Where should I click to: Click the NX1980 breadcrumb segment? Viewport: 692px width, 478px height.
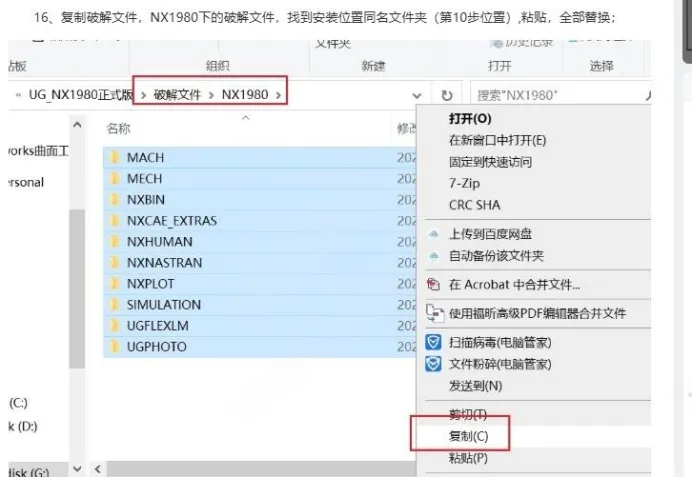245,94
